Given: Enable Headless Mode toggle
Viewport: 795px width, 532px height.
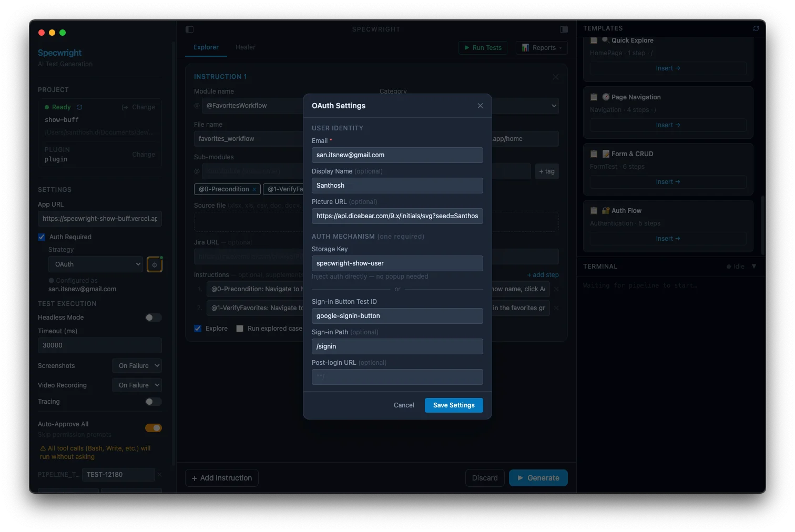Looking at the screenshot, I should click(x=154, y=318).
